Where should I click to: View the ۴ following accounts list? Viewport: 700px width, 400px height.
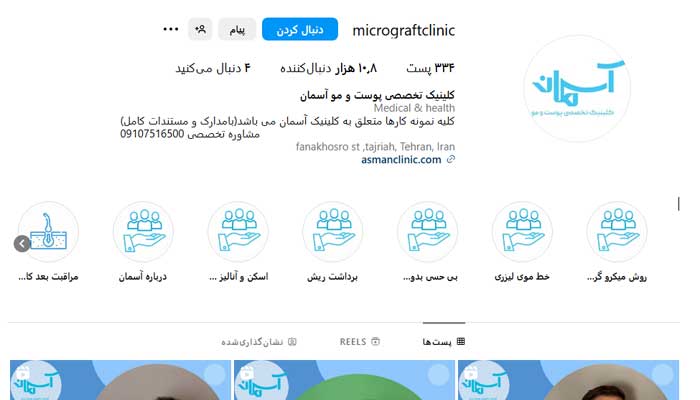coord(213,68)
